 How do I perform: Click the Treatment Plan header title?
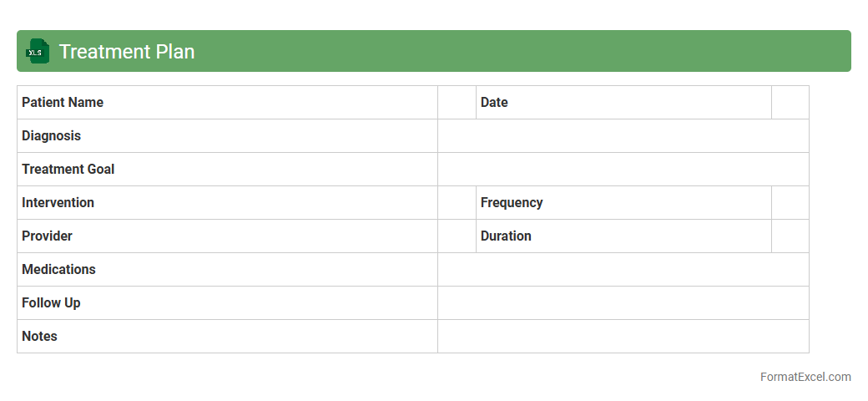pos(127,52)
